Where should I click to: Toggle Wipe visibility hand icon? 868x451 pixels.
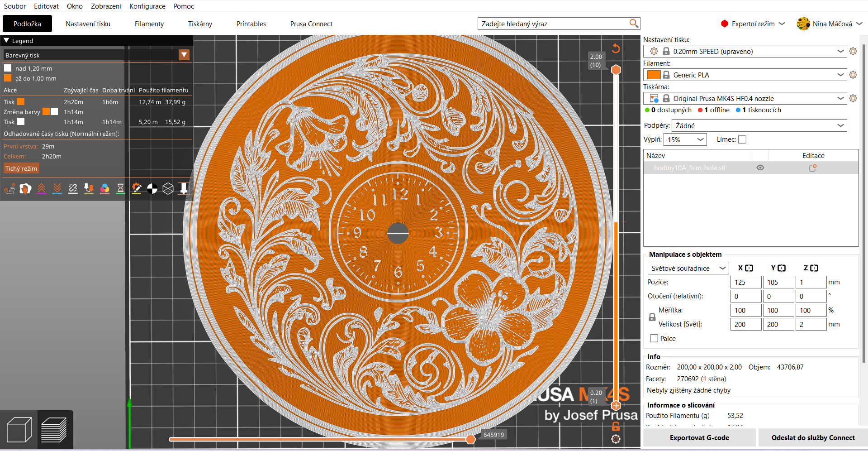point(25,188)
